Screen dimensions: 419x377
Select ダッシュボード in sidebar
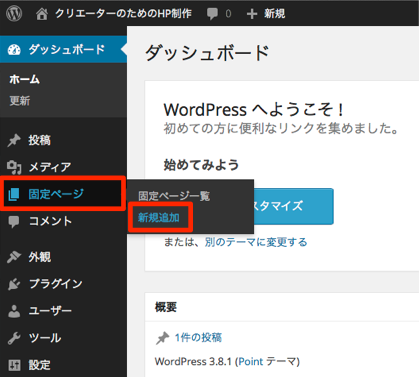pos(67,49)
